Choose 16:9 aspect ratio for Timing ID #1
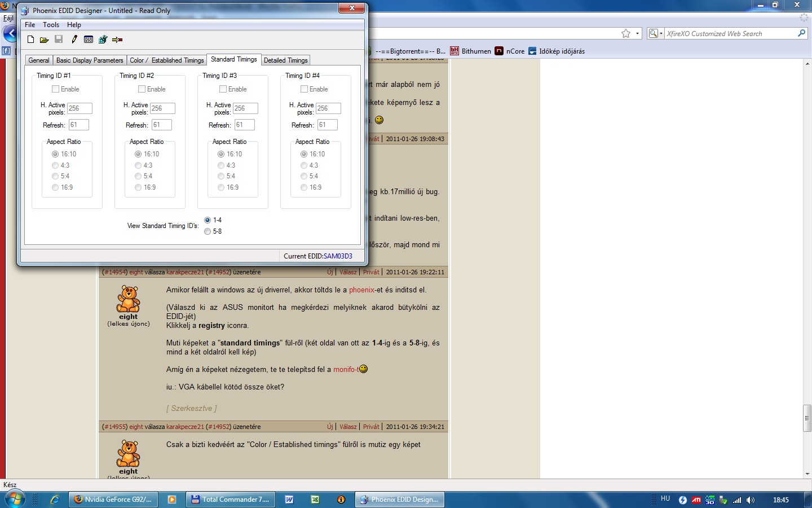 pyautogui.click(x=55, y=187)
